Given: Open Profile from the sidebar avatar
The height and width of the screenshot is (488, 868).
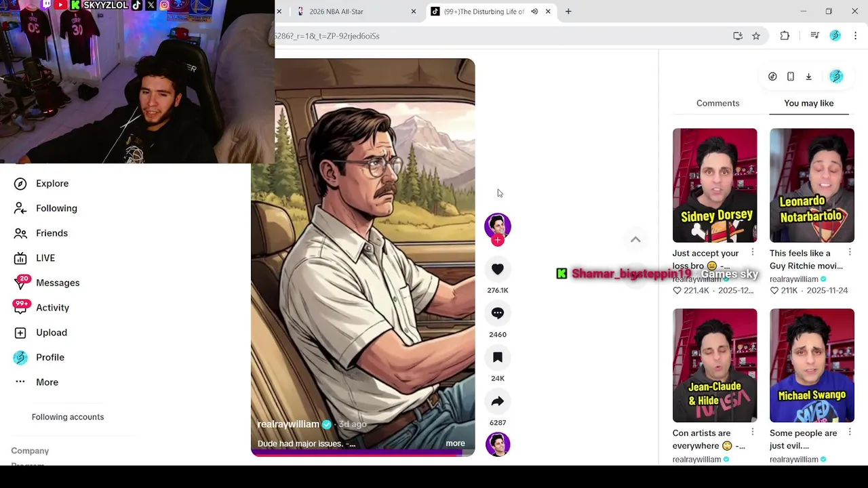Looking at the screenshot, I should point(20,357).
